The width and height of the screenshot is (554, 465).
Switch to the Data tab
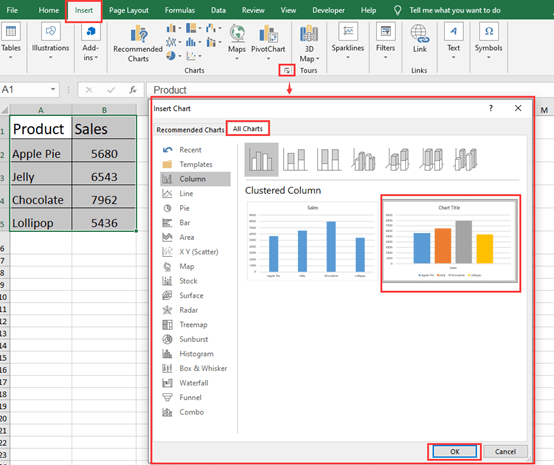(x=218, y=10)
